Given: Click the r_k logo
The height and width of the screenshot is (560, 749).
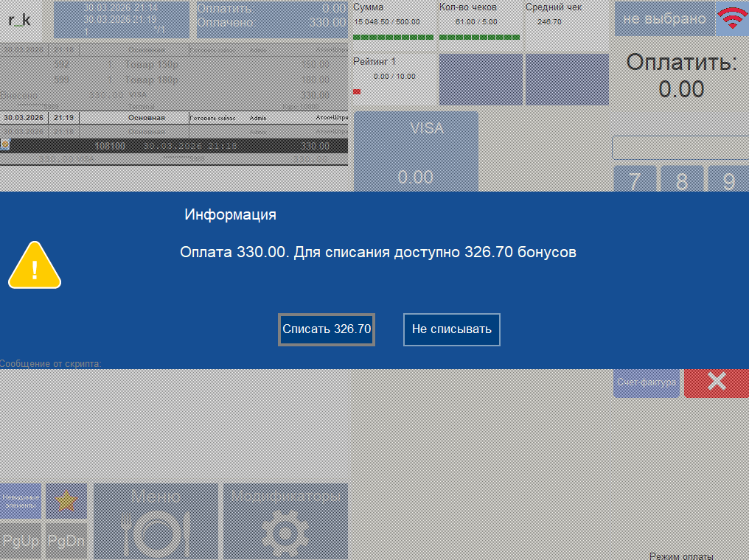Looking at the screenshot, I should coord(20,20).
